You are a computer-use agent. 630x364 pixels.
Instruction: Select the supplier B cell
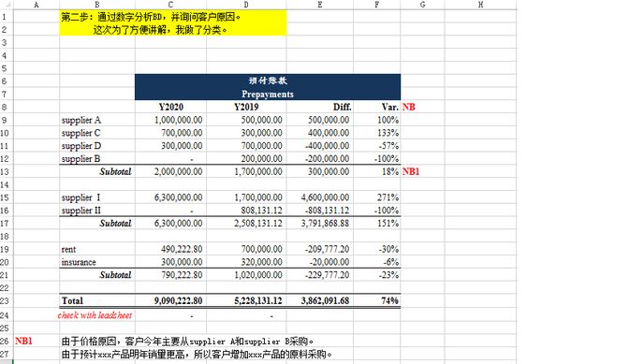(x=97, y=158)
